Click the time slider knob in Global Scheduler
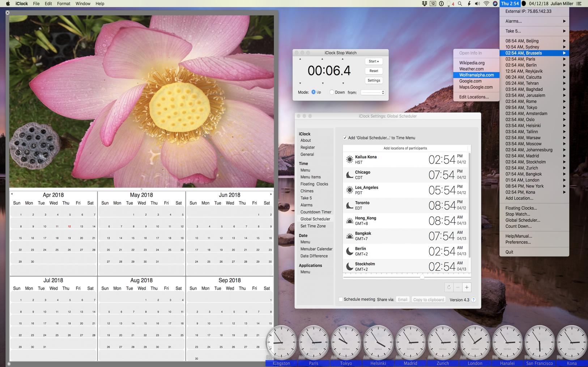 422,277
